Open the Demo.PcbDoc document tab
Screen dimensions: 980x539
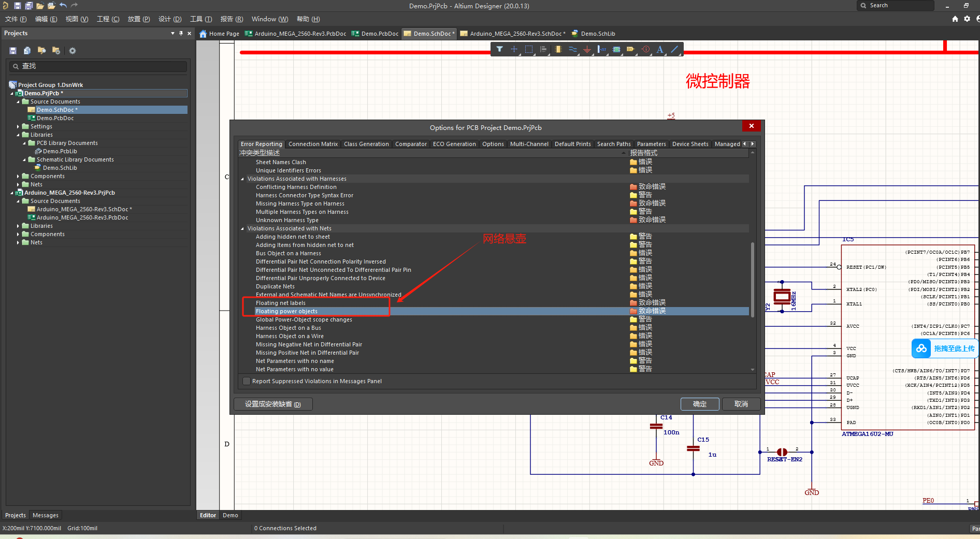tap(375, 34)
